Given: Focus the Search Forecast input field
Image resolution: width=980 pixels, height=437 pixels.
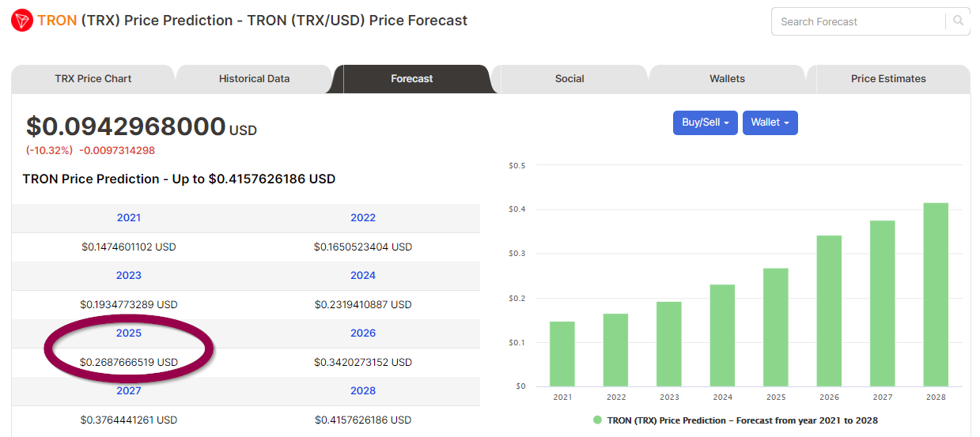Looking at the screenshot, I should (859, 21).
